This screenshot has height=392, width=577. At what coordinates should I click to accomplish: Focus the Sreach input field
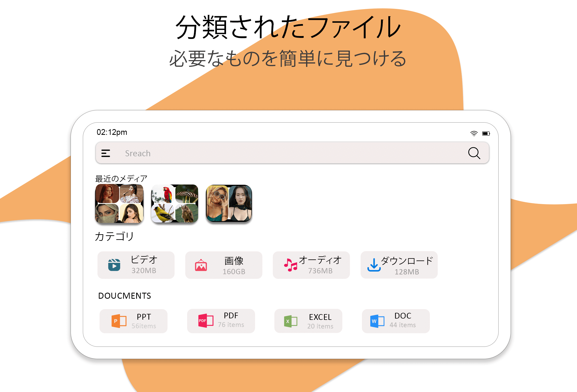click(x=292, y=153)
